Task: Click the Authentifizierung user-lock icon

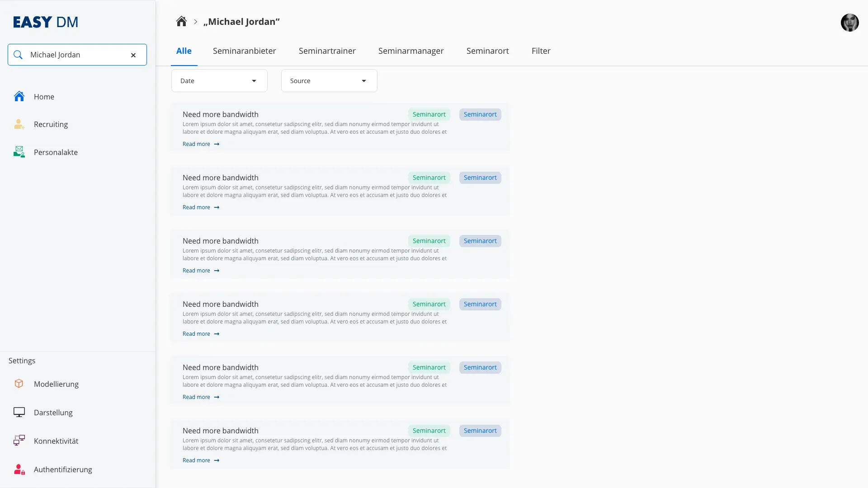Action: click(19, 469)
